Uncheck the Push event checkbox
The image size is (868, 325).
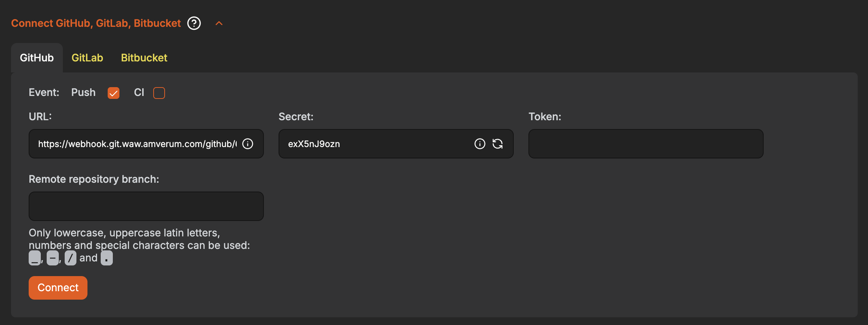click(x=114, y=93)
